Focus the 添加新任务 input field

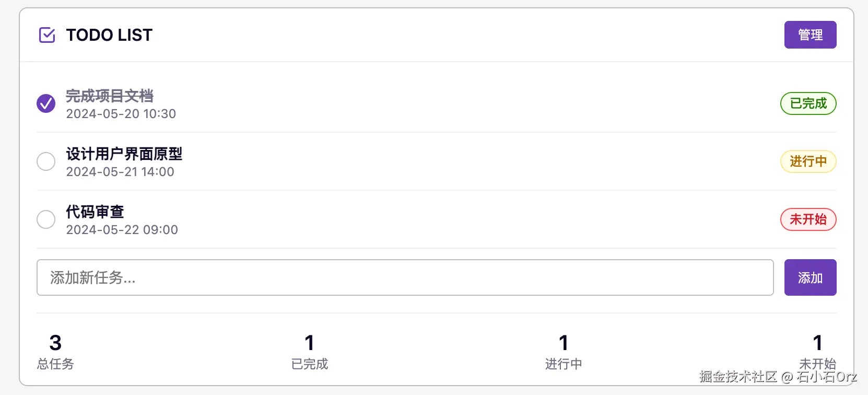[x=405, y=277]
